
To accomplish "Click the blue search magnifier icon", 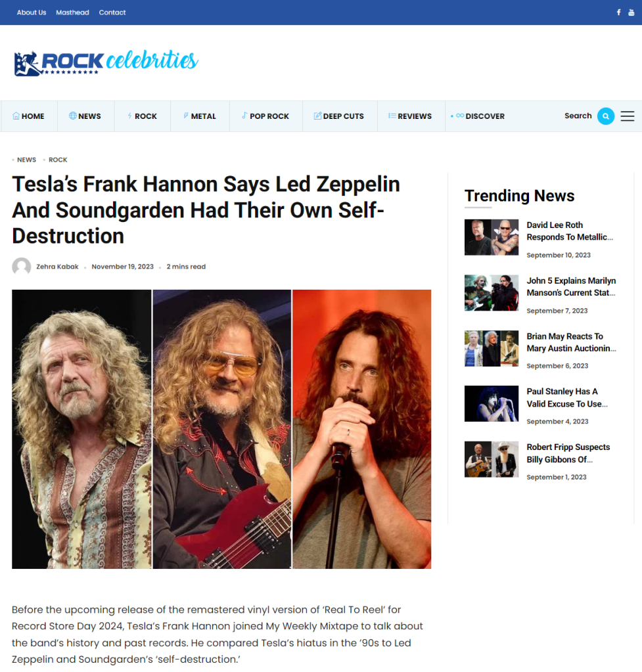I will [x=606, y=116].
